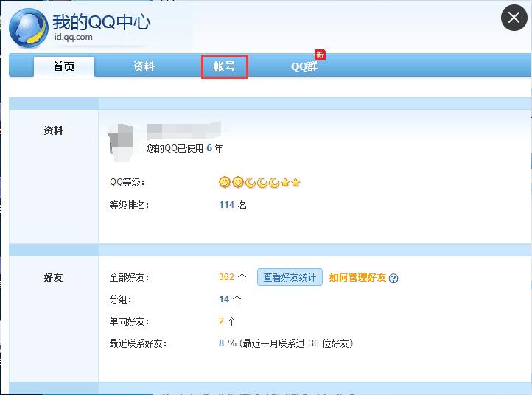Click the 我的QQ中心 title text
Viewport: 532px width, 395px height.
(102, 22)
